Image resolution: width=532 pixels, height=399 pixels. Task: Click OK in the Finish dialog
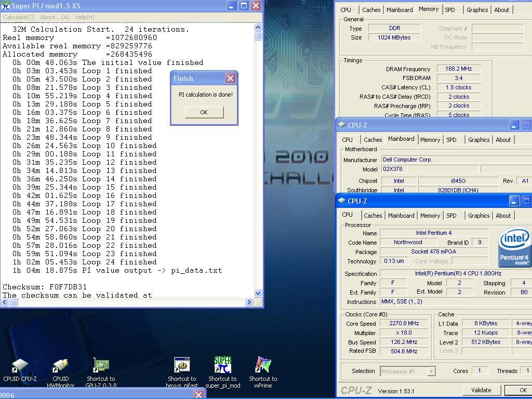pos(204,112)
